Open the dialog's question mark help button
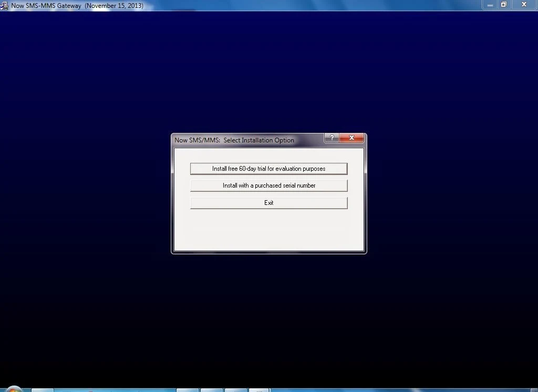 tap(332, 138)
